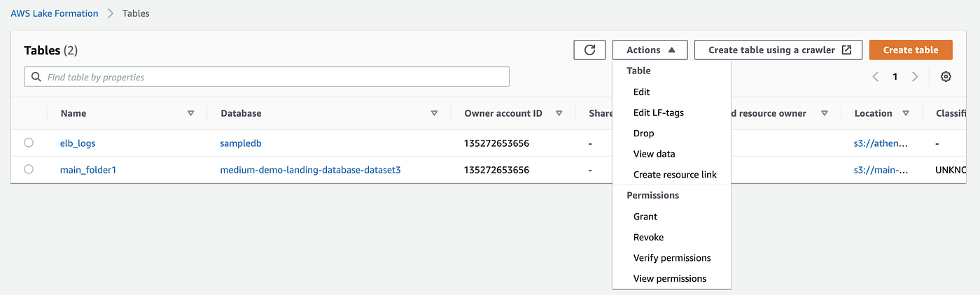Viewport: 980px width, 295px height.
Task: Click the Create table button
Action: point(910,50)
